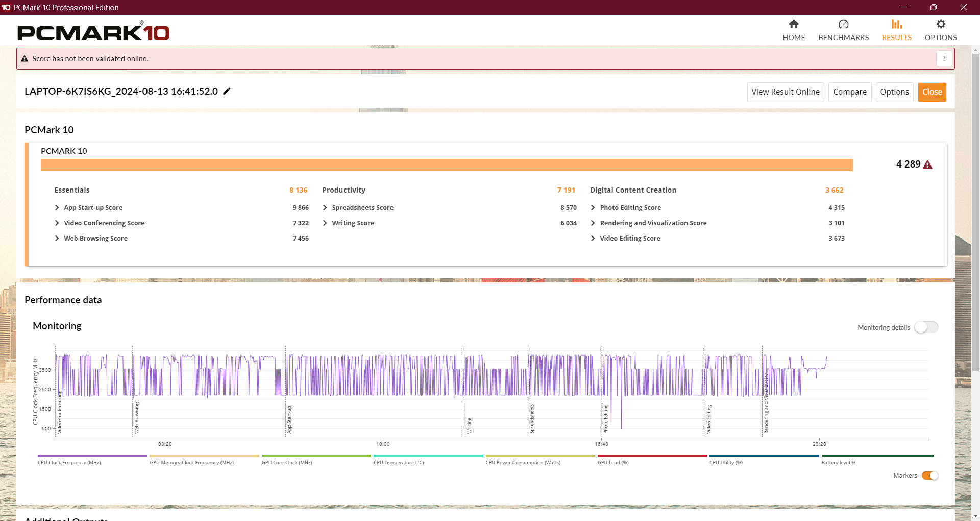Click the Video Editing timeline marker
Screen dimensions: 980x521
(x=708, y=419)
